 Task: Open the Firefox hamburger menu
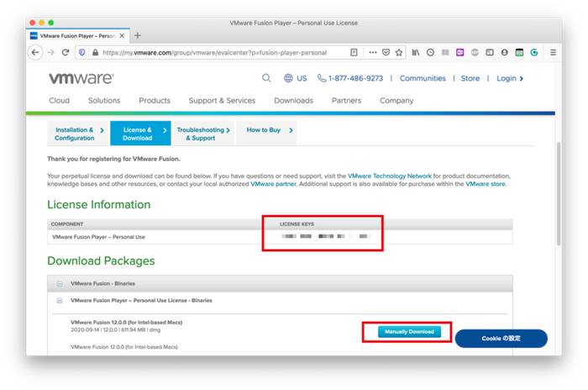click(x=553, y=53)
